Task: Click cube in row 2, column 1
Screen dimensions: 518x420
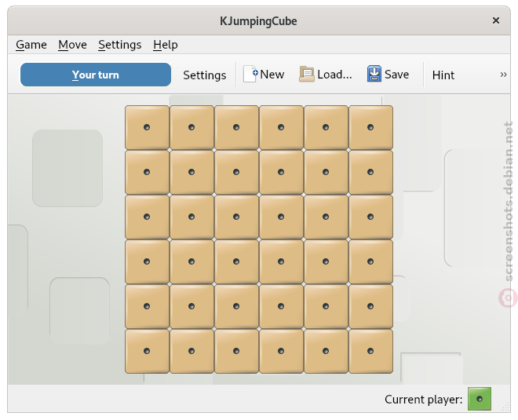Action: [147, 172]
